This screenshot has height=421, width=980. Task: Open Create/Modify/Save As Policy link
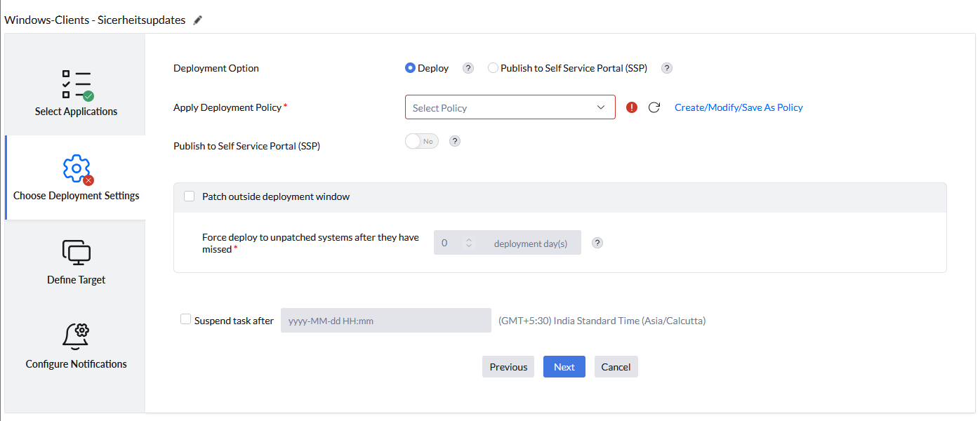[x=739, y=107]
